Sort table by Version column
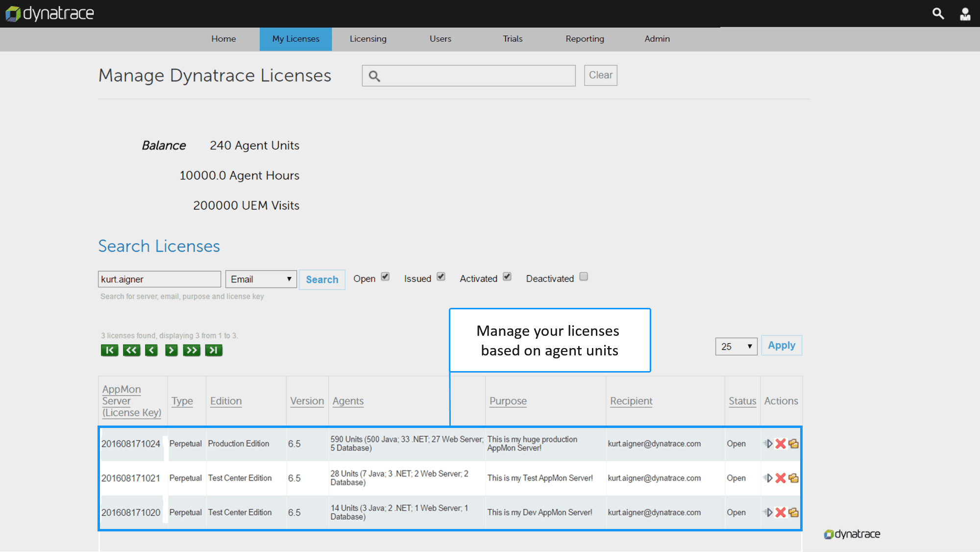This screenshot has width=980, height=552. coord(307,401)
